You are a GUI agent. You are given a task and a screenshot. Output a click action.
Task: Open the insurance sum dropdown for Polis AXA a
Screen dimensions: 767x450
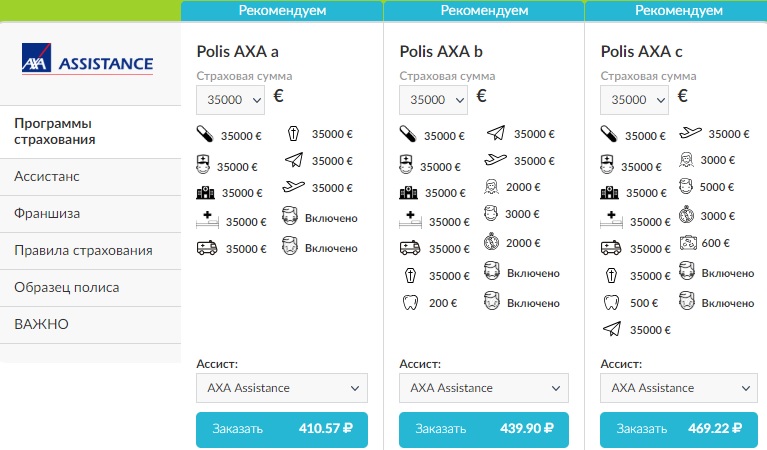point(230,99)
